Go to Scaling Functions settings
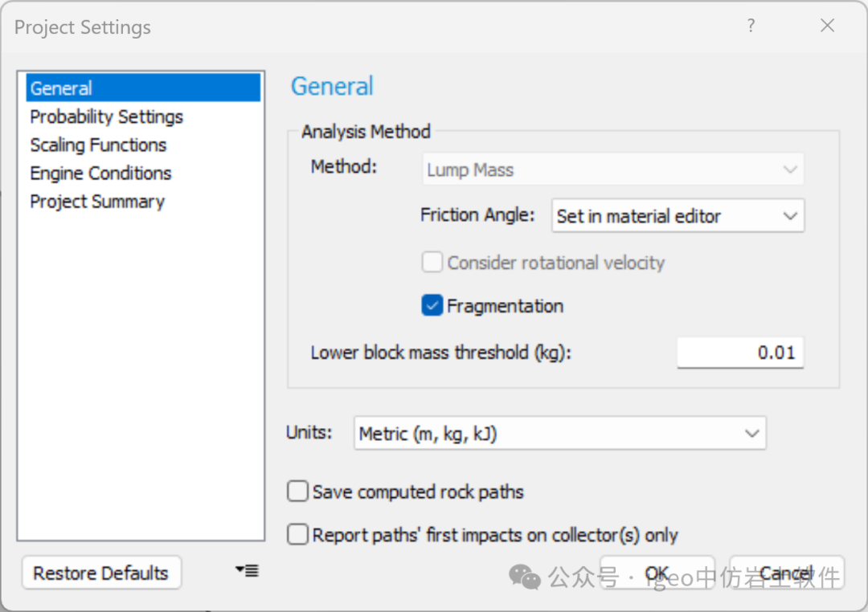Image resolution: width=868 pixels, height=612 pixels. point(98,145)
